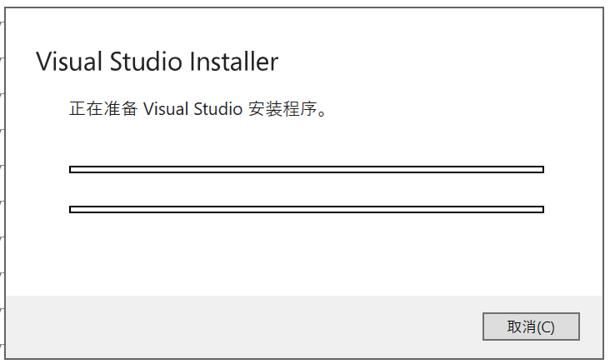Click the 正在准备 characters in status line
610x364 pixels.
103,108
